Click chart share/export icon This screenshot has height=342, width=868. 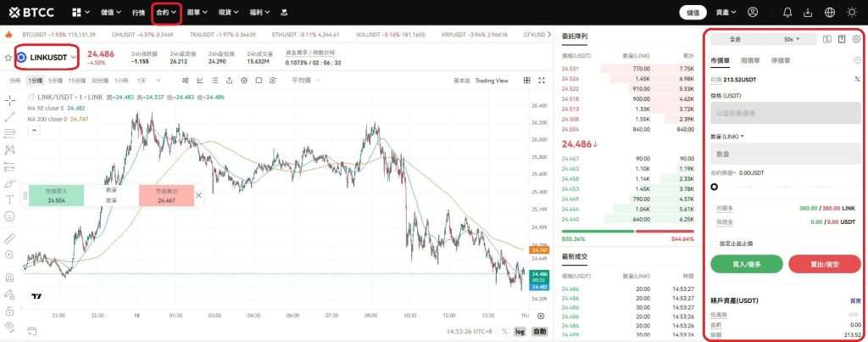[229, 81]
